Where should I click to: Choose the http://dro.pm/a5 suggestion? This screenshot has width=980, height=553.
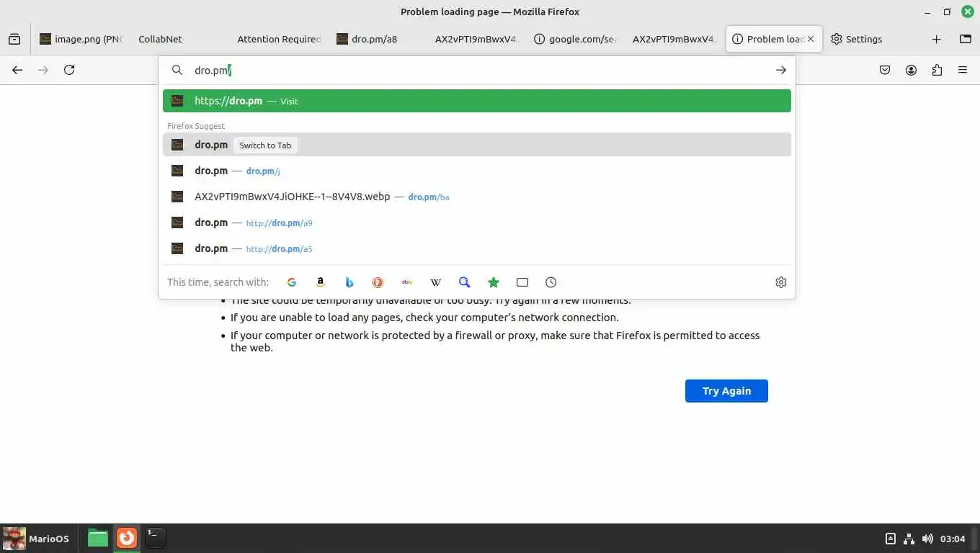477,248
